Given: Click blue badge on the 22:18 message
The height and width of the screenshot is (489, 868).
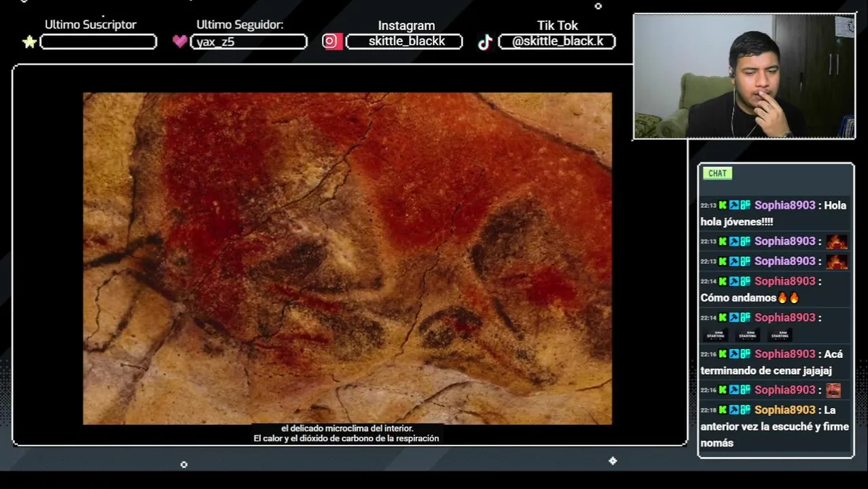Looking at the screenshot, I should (734, 410).
